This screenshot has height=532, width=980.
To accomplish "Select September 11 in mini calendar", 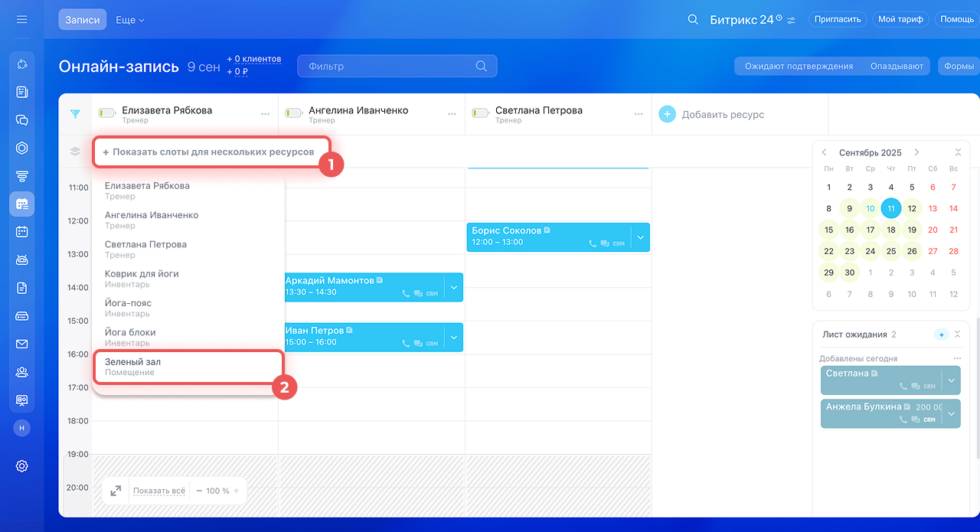I will click(891, 208).
